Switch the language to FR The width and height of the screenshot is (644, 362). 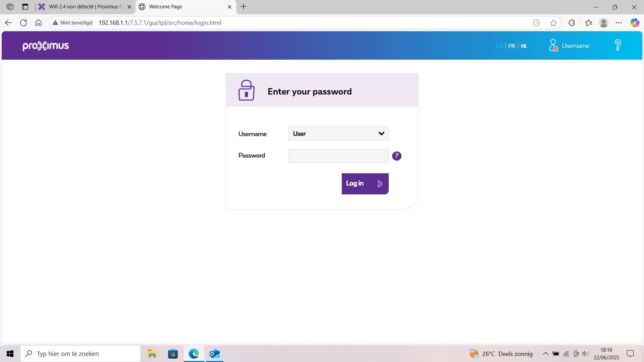pos(512,46)
